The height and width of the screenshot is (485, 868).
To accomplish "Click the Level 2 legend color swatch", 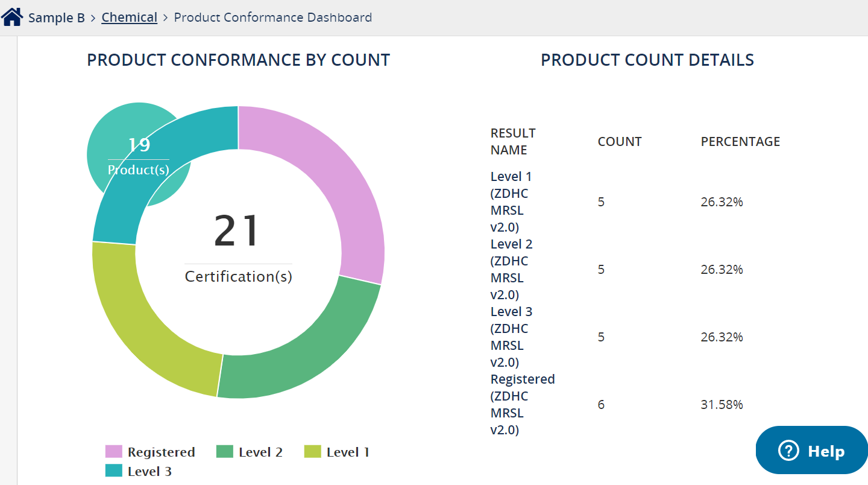I will (225, 452).
